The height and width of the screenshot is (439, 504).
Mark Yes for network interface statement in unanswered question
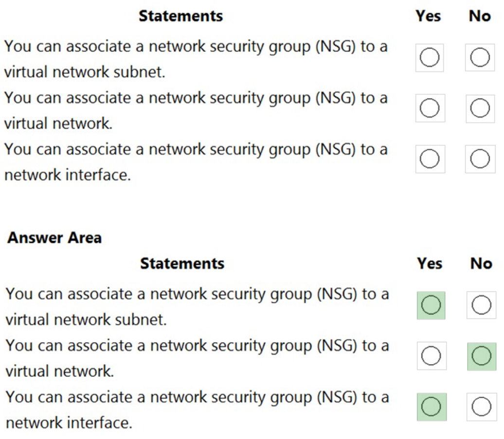429,159
